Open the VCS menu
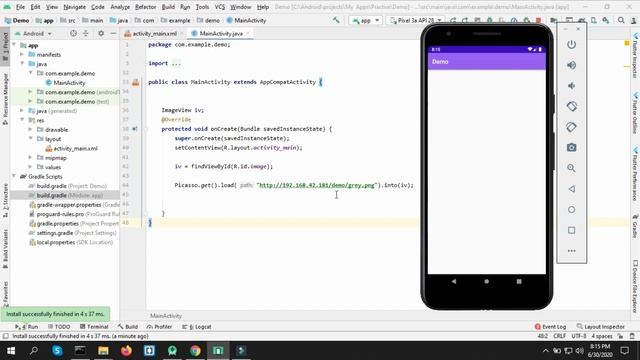The image size is (640, 360). click(x=220, y=7)
